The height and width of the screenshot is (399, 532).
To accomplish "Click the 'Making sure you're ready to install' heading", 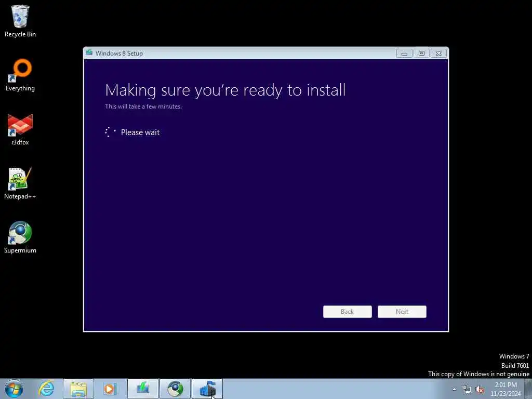I will tap(225, 90).
